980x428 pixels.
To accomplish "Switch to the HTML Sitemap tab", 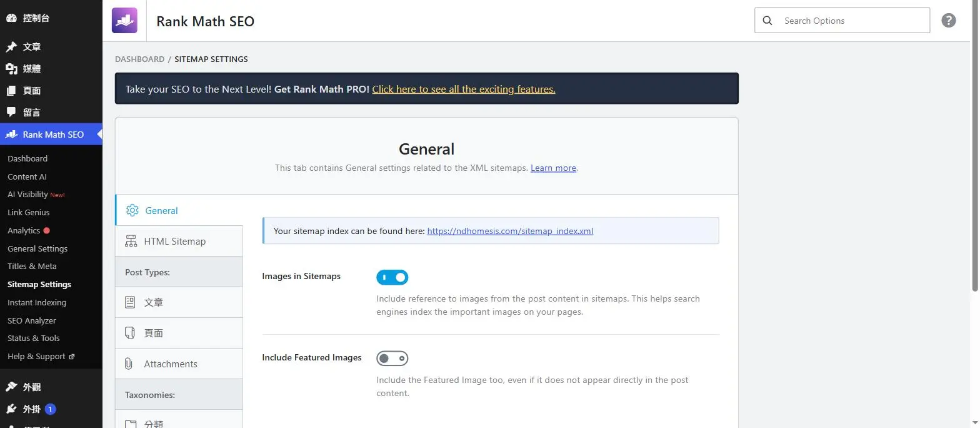I will pos(179,241).
